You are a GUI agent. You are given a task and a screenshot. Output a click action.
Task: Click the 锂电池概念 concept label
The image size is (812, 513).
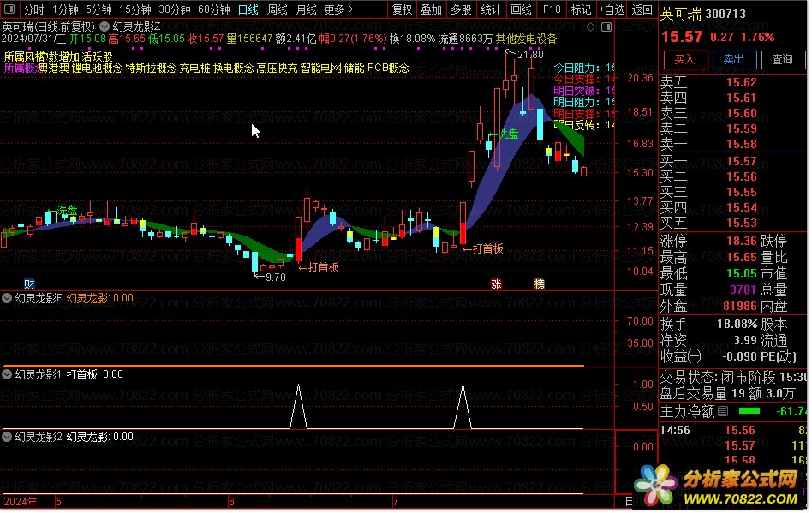click(x=97, y=69)
